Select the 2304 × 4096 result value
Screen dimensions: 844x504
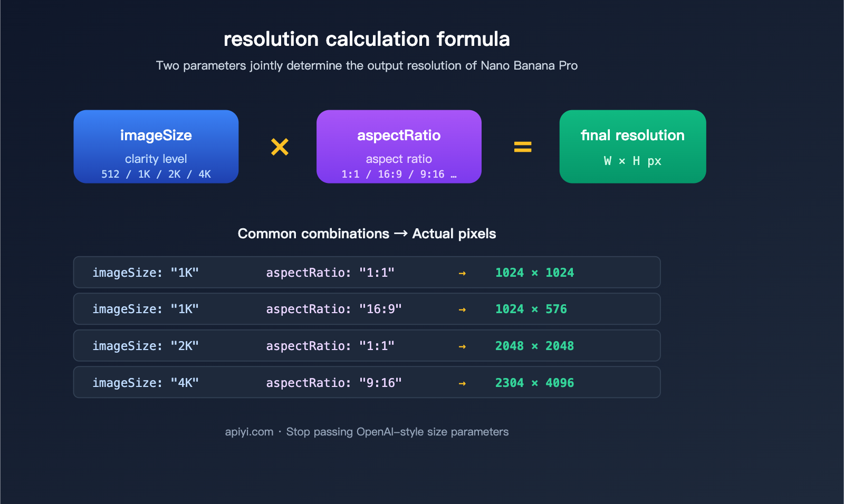pyautogui.click(x=534, y=383)
